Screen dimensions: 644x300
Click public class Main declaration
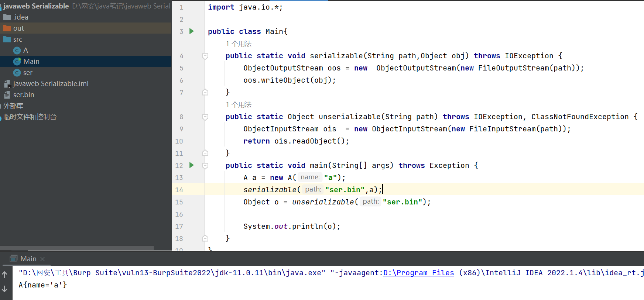tap(247, 31)
